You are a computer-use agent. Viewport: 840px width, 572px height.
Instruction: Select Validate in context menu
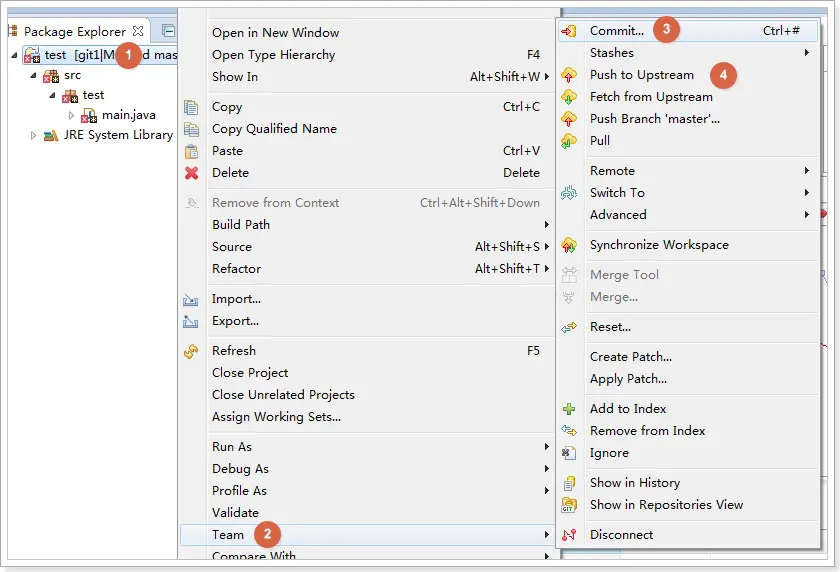pos(367,513)
